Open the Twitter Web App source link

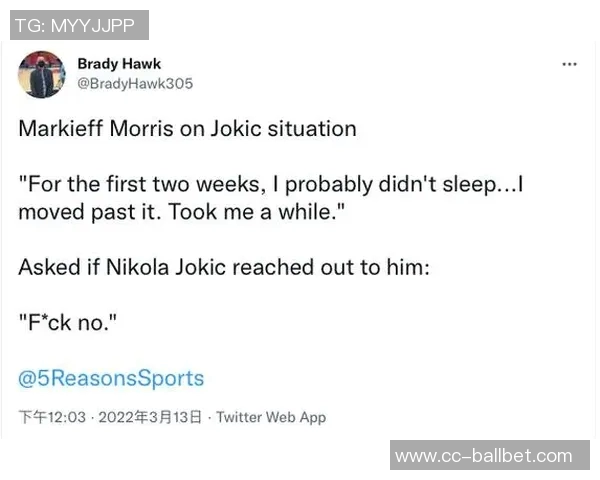pyautogui.click(x=271, y=417)
